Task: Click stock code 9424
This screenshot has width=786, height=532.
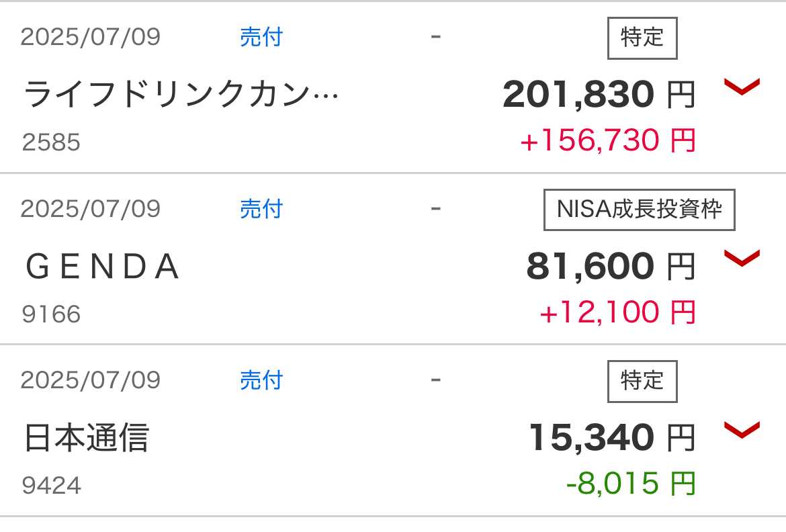Action: click(51, 486)
